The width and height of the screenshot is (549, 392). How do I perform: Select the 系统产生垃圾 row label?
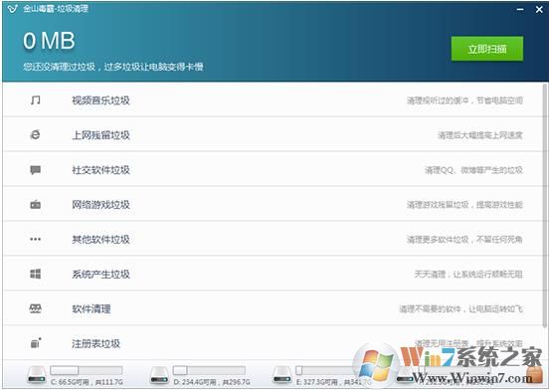click(100, 274)
